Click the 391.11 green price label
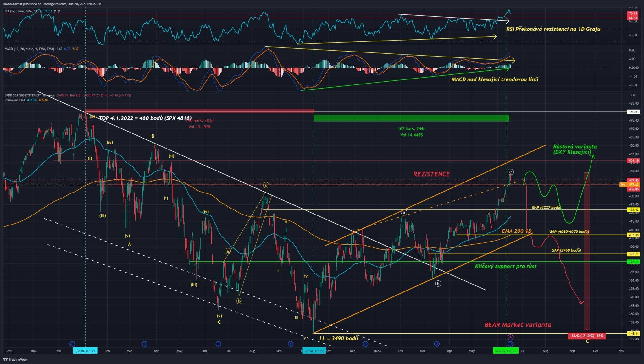Viewport: 644px width, 364px height. pyautogui.click(x=633, y=262)
